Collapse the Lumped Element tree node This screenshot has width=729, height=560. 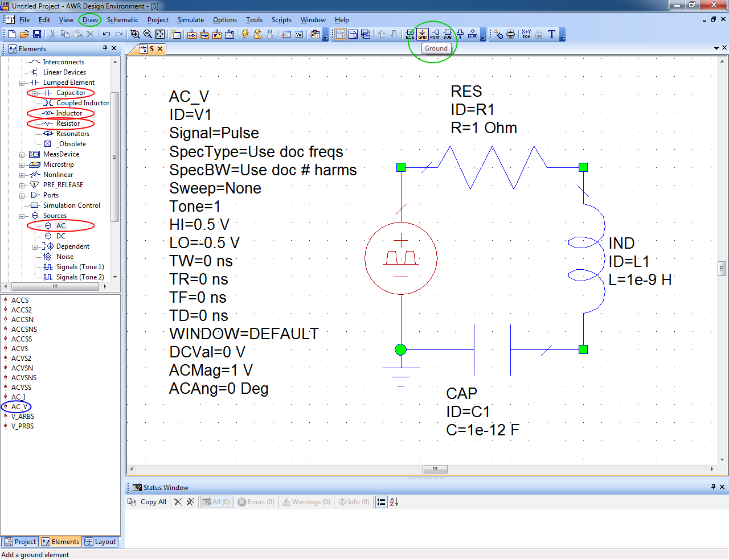(x=22, y=83)
